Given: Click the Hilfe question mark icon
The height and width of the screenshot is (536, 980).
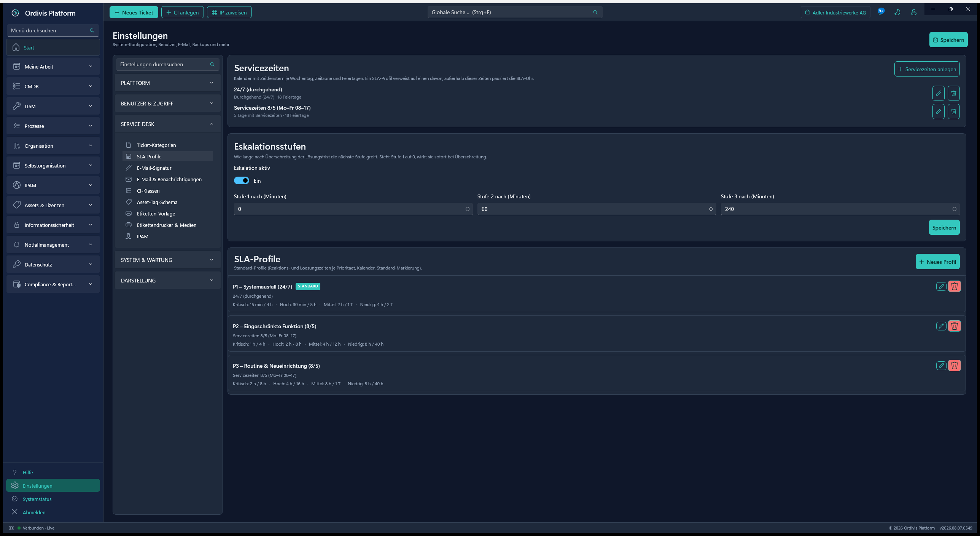Looking at the screenshot, I should [15, 472].
